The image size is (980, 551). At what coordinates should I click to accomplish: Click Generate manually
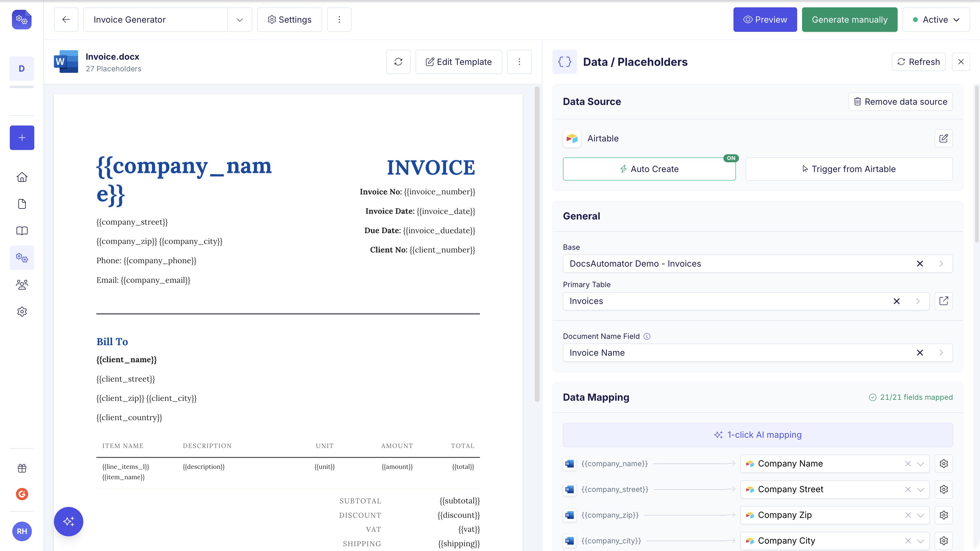coord(849,19)
